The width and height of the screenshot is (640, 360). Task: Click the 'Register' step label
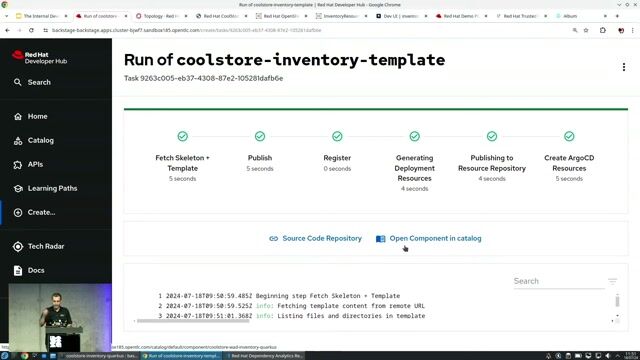(337, 158)
